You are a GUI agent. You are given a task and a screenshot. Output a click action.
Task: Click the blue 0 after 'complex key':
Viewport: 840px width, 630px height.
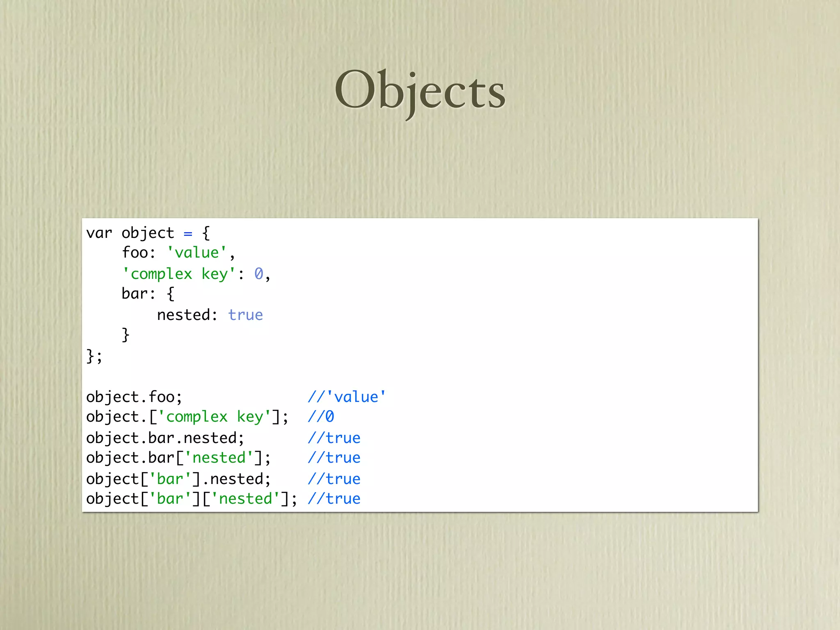click(258, 274)
